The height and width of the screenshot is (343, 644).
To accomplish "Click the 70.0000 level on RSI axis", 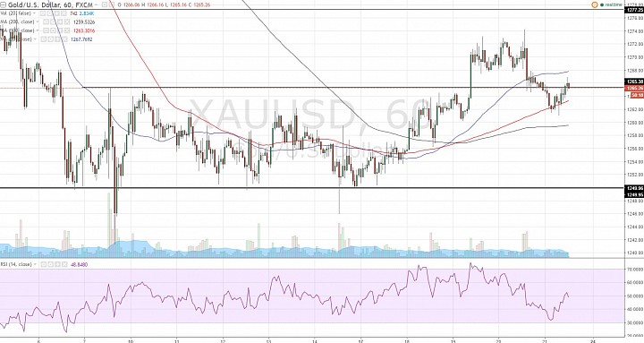I will 634,270.
